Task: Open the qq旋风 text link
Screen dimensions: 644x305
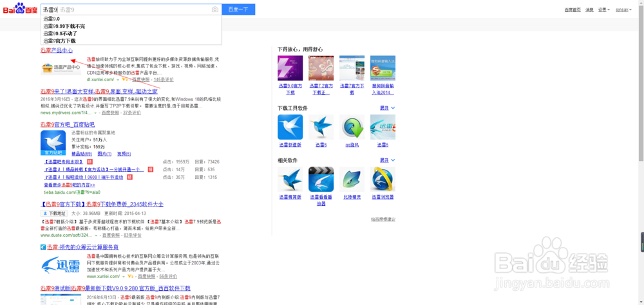Action: click(x=352, y=145)
